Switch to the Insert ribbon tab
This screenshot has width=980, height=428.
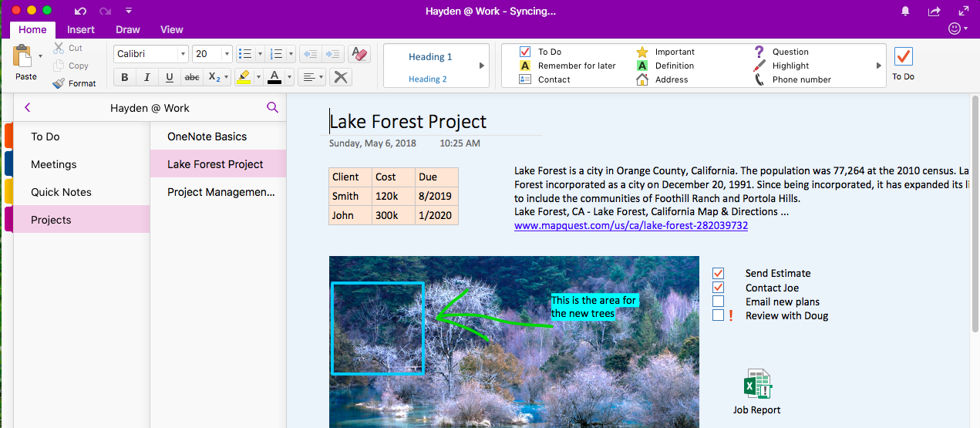tap(81, 29)
